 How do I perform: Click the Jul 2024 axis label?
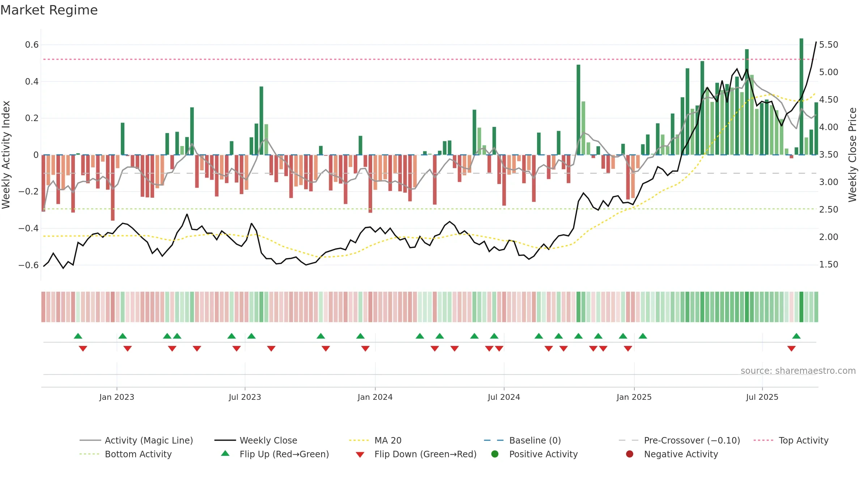pyautogui.click(x=504, y=397)
